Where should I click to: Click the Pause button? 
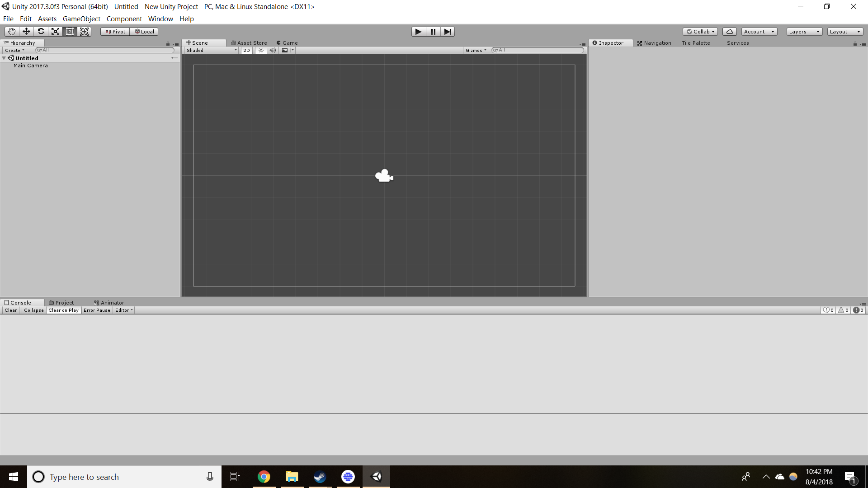coord(433,32)
